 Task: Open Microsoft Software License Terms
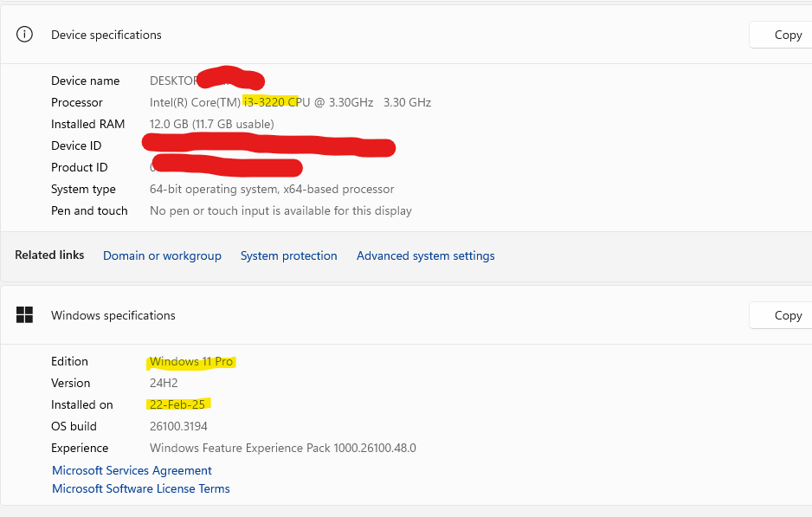[141, 488]
